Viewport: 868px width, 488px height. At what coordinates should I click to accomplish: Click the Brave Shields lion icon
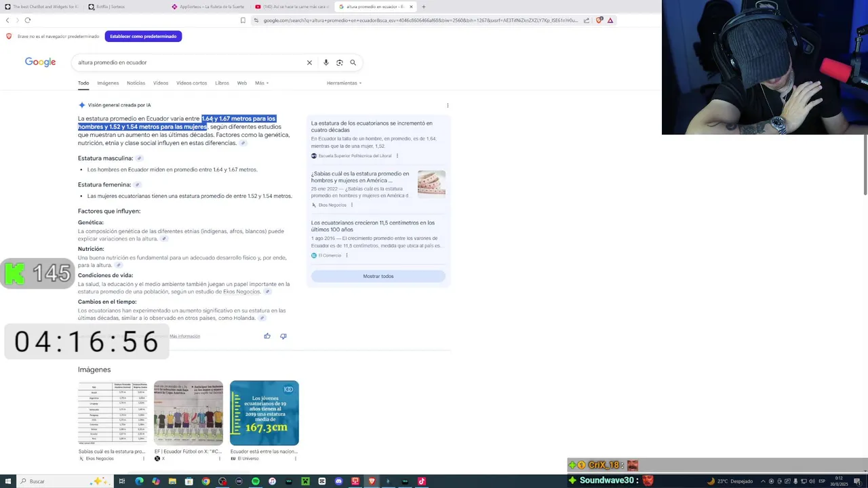point(599,20)
